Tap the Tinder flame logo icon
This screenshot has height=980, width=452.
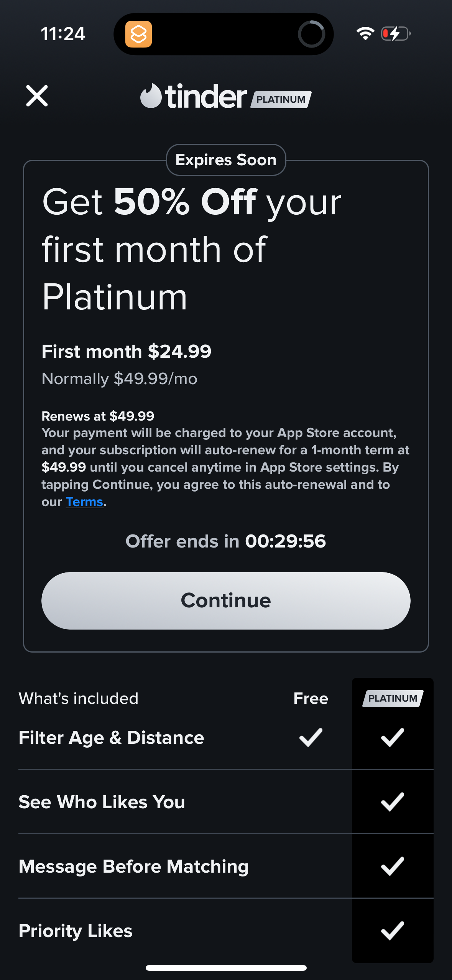(x=151, y=96)
